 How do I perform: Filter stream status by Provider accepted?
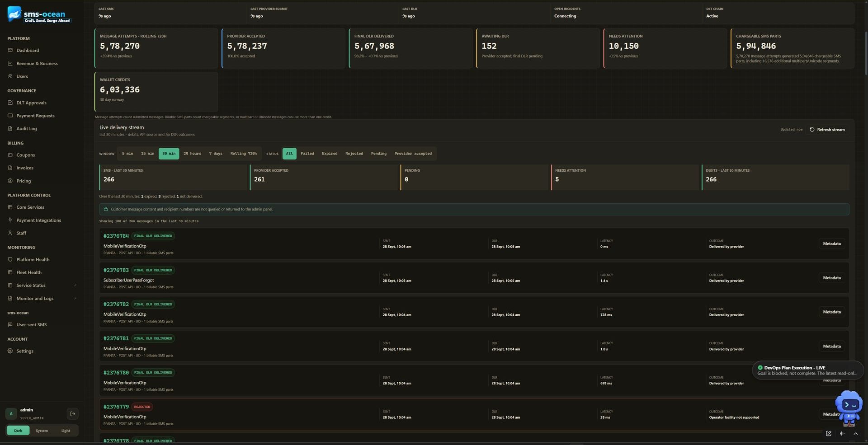(x=413, y=154)
